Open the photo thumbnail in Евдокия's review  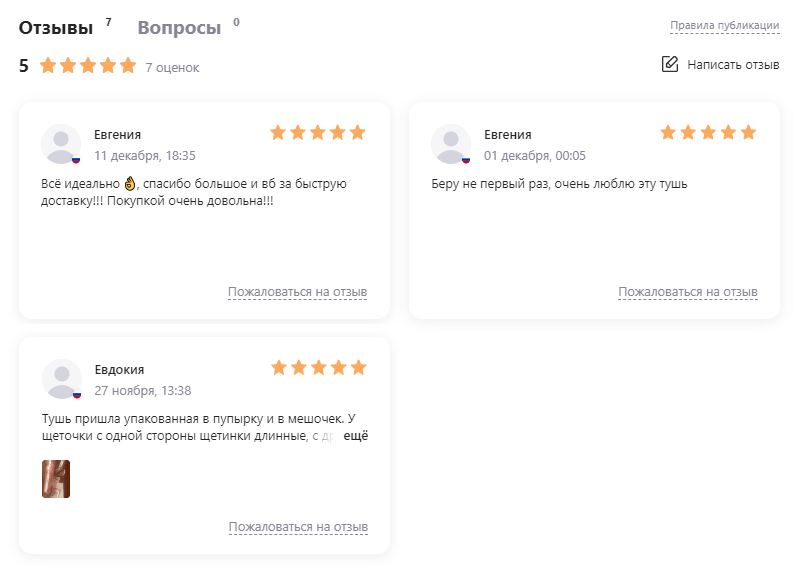56,478
